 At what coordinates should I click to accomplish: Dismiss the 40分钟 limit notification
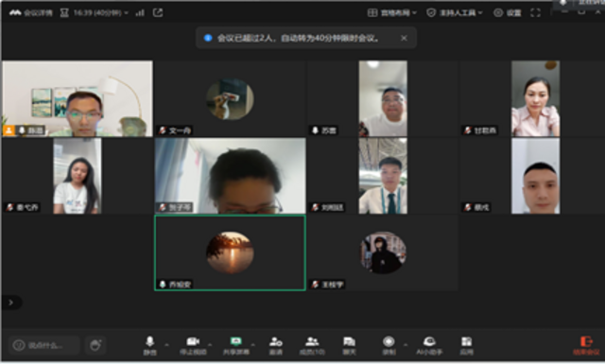click(404, 38)
